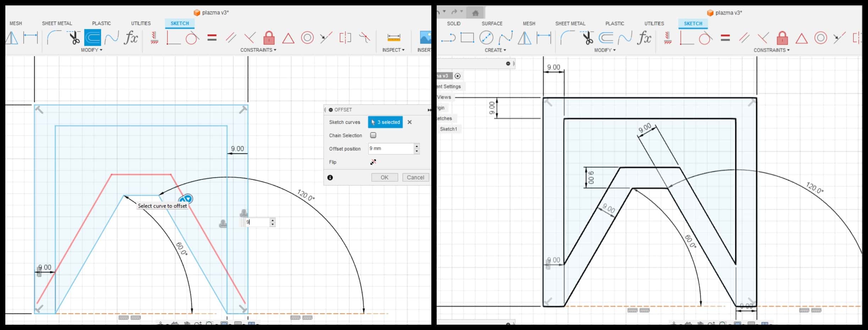The height and width of the screenshot is (330, 868).
Task: Open the INSPECT dropdown in left screenshot
Action: click(x=393, y=50)
